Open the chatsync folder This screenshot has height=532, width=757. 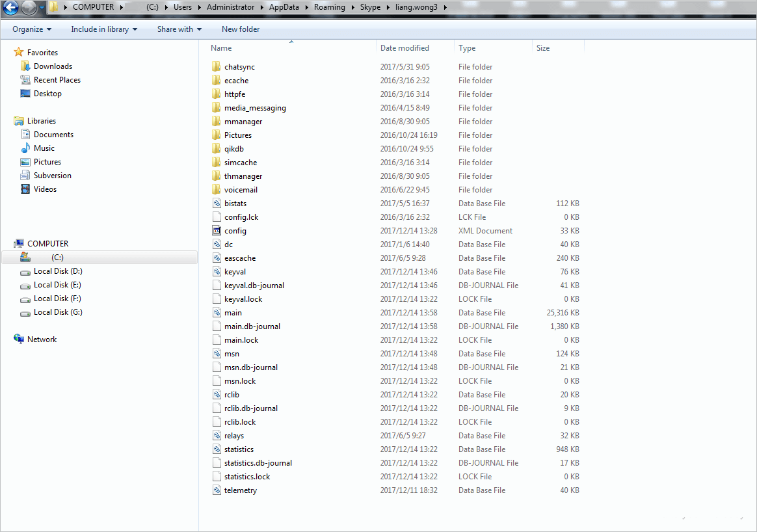tap(239, 66)
